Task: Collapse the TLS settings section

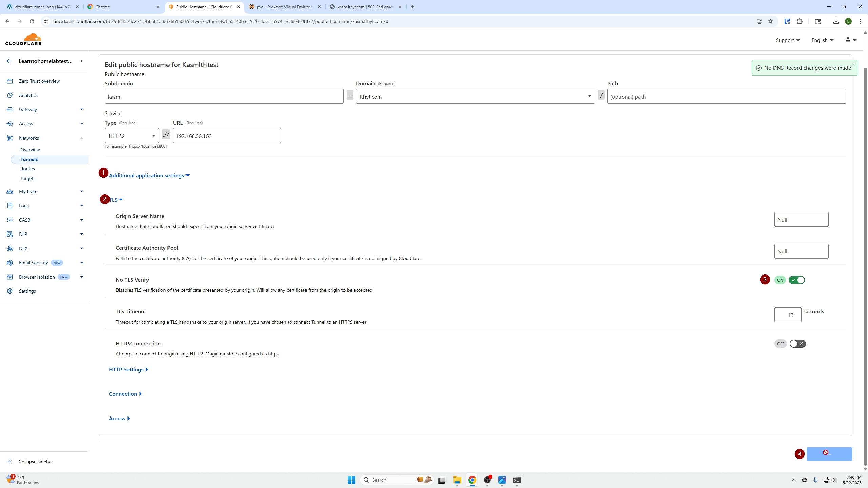Action: click(115, 199)
